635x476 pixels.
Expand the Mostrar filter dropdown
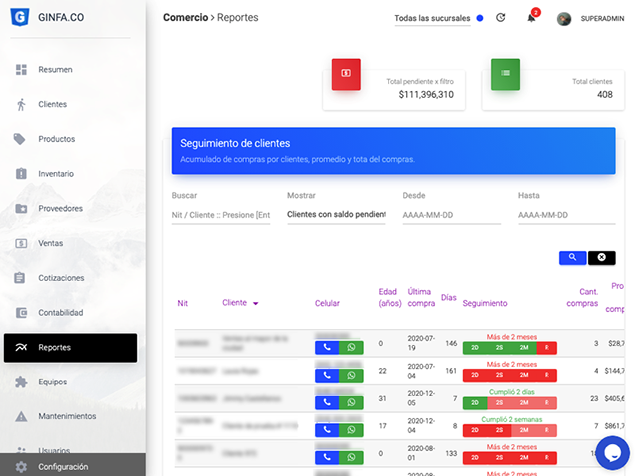[x=336, y=215]
